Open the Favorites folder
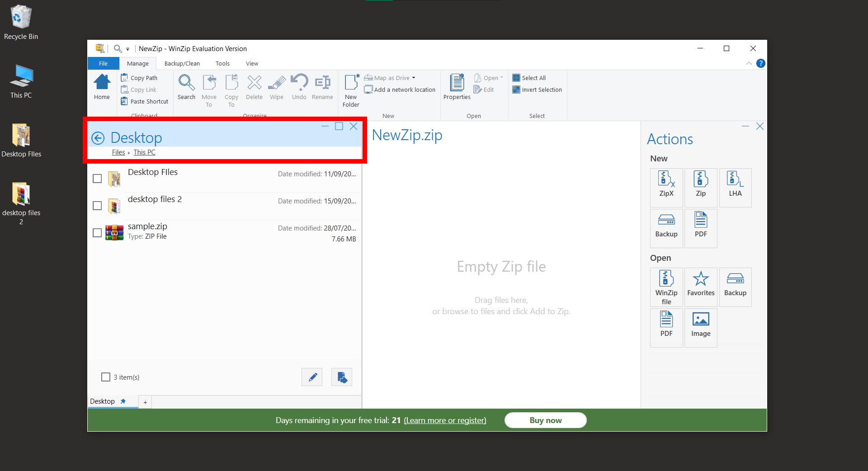 click(700, 287)
